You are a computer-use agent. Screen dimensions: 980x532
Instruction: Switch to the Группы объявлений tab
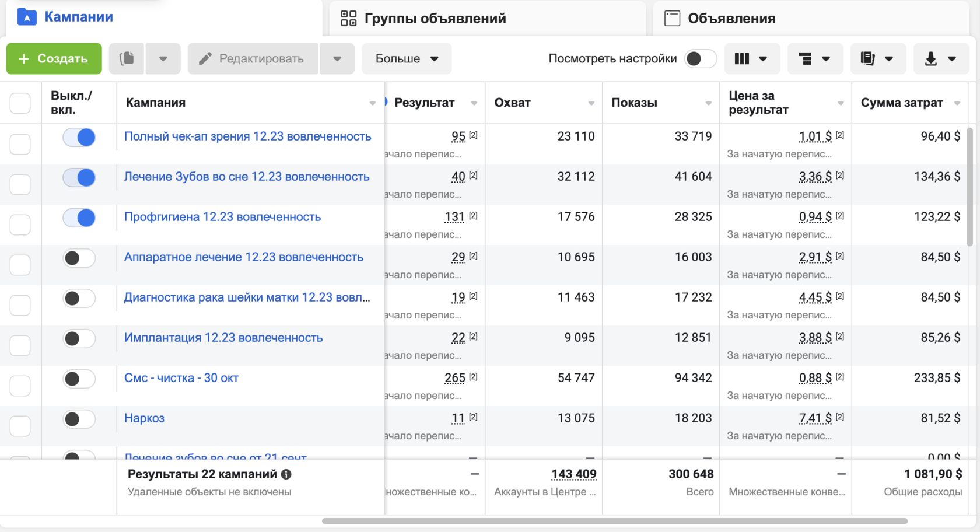click(435, 18)
